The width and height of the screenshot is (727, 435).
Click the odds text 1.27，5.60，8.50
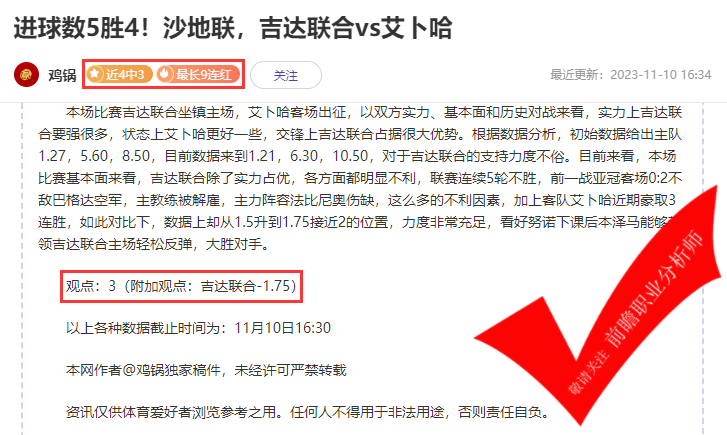(94, 156)
